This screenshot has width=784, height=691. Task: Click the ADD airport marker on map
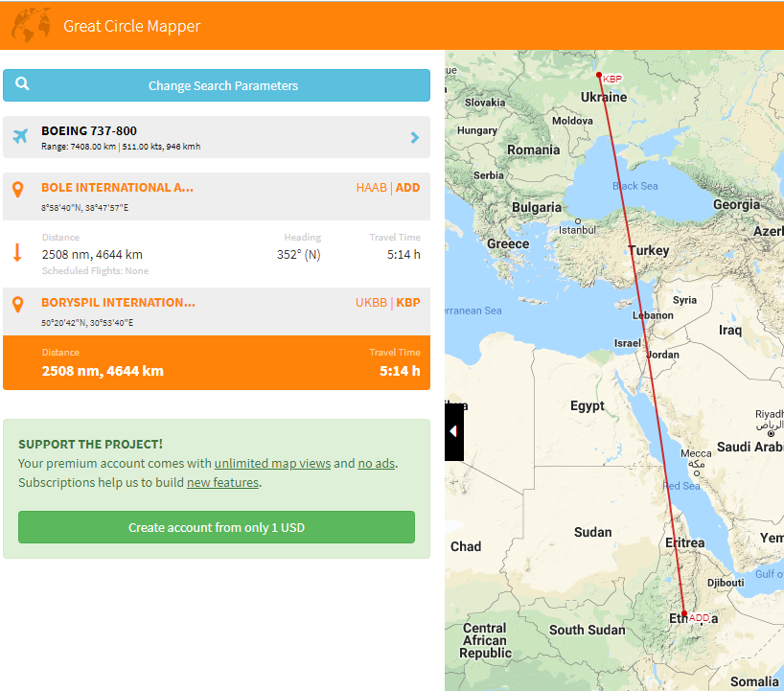(684, 613)
